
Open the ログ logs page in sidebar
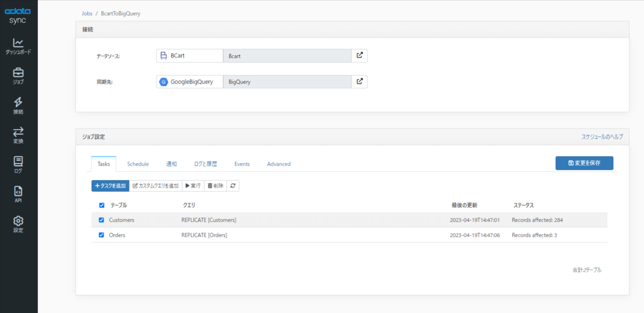point(18,165)
